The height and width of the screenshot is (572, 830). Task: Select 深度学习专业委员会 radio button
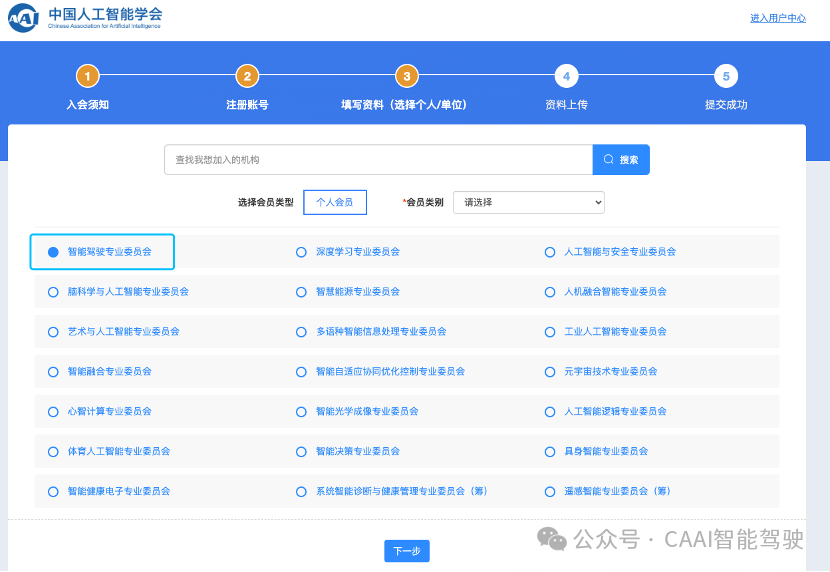click(x=301, y=252)
